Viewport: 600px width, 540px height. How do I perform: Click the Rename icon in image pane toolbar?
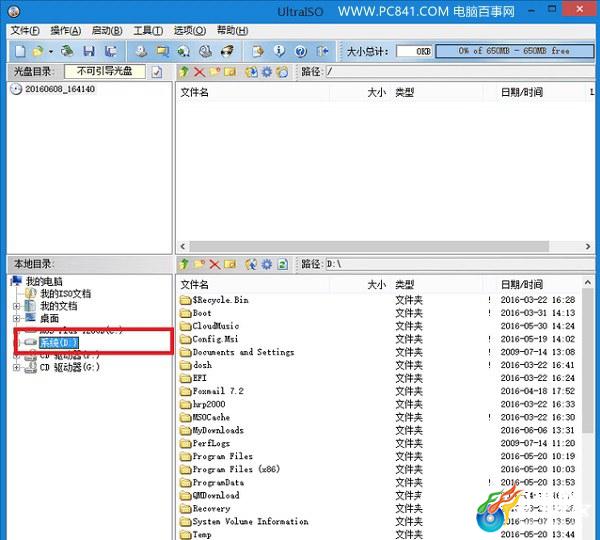230,72
